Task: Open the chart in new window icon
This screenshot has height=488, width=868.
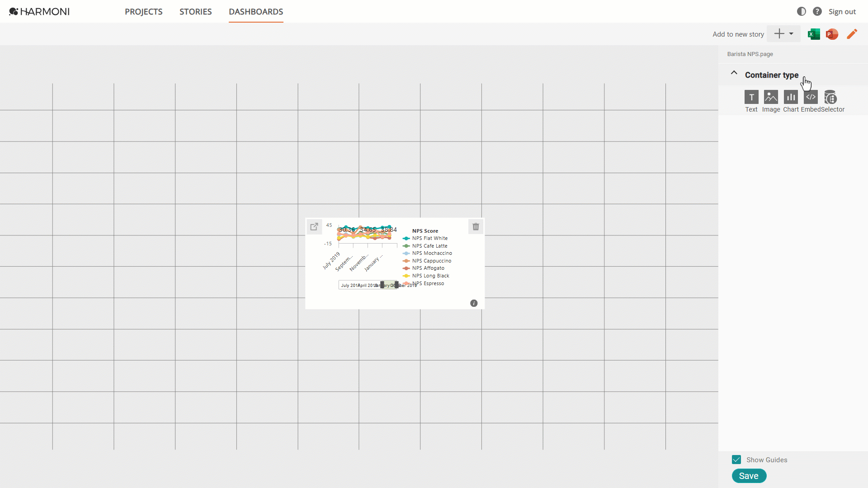Action: pos(314,227)
